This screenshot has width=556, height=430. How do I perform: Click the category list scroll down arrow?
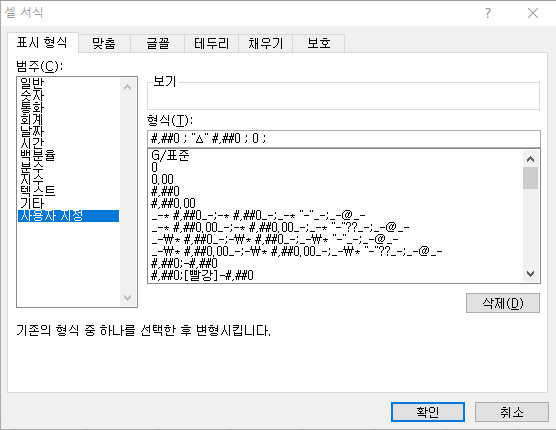tap(128, 298)
